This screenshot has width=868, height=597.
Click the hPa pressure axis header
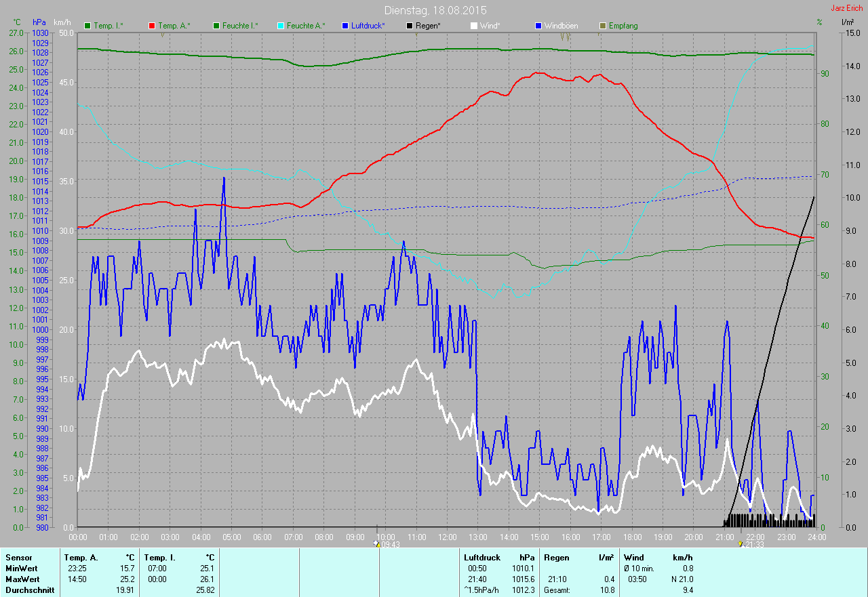pos(39,22)
